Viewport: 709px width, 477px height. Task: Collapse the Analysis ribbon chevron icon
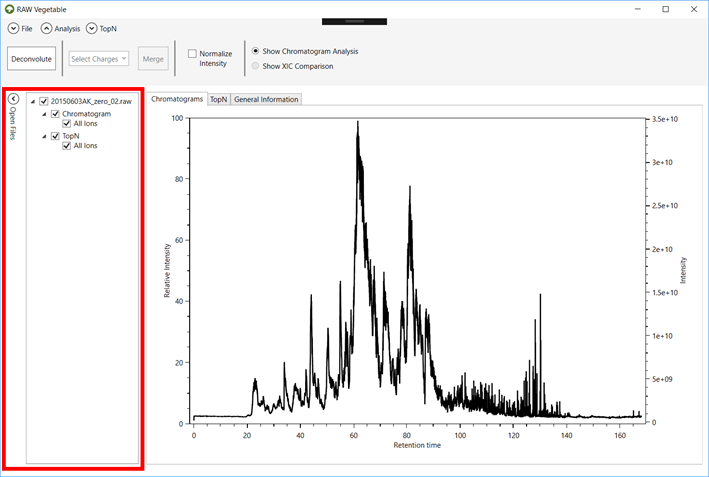click(x=46, y=28)
